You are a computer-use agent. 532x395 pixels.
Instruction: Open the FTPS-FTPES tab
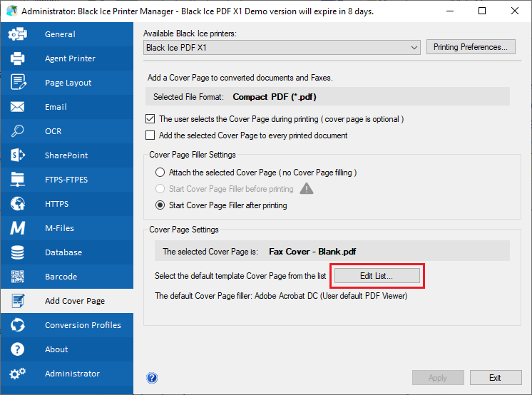click(x=66, y=180)
